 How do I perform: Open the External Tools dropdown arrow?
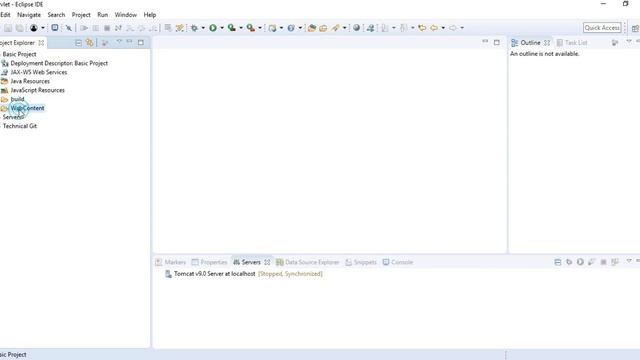click(x=260, y=28)
